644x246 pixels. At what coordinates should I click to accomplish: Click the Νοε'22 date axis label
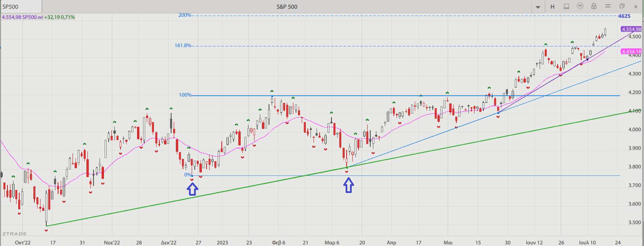(x=112, y=243)
